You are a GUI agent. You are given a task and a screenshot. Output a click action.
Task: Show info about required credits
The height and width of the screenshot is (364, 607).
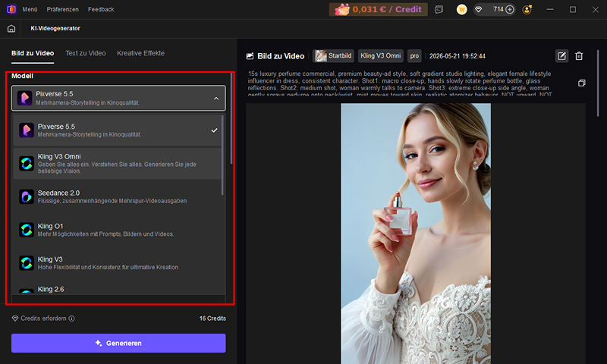click(x=71, y=318)
